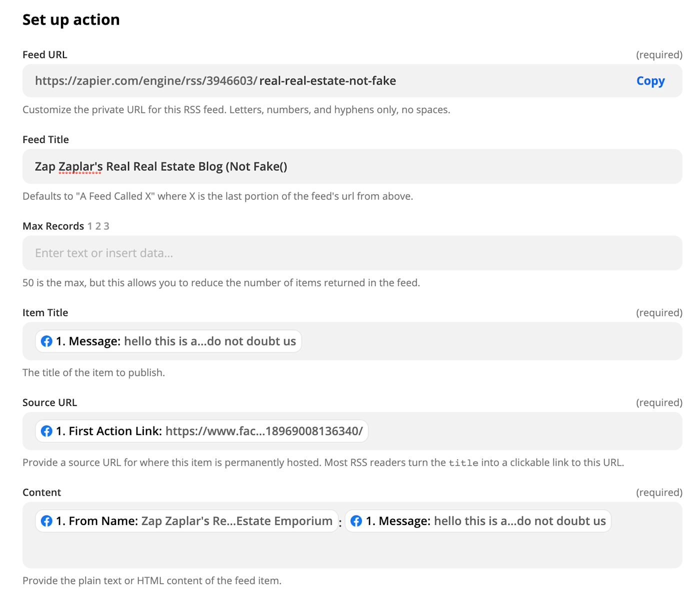The image size is (700, 595).
Task: Click hint 'Provide a source URL'
Action: 323,463
